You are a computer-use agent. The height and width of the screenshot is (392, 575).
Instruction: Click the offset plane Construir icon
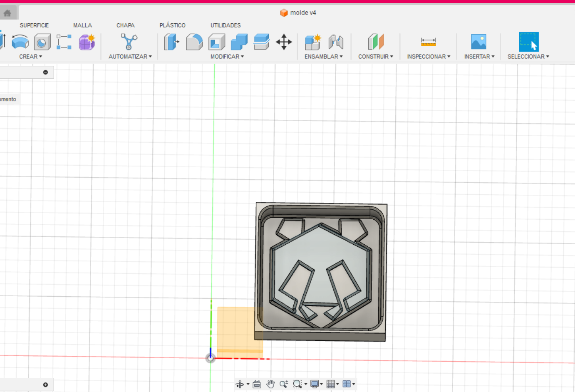[x=376, y=42]
